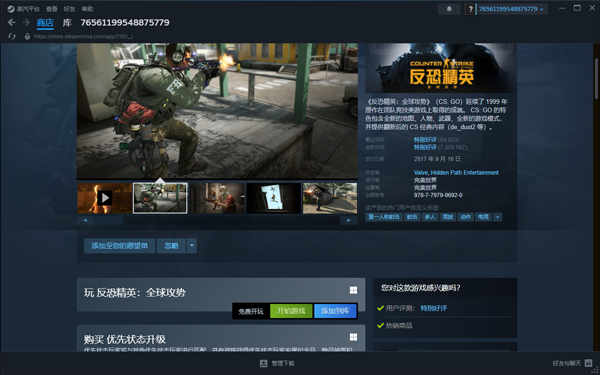Go back using the navigation arrow
Image resolution: width=600 pixels, height=375 pixels.
[x=11, y=23]
